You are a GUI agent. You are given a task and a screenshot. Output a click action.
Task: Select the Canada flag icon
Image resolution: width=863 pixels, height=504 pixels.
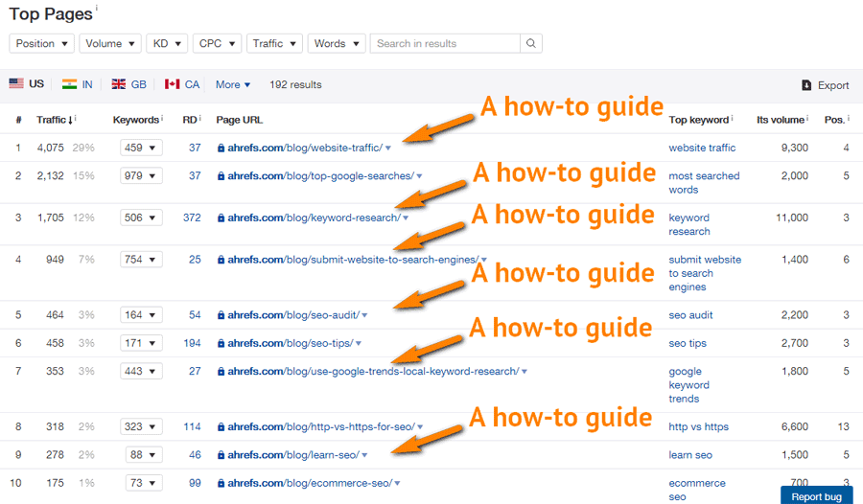173,84
